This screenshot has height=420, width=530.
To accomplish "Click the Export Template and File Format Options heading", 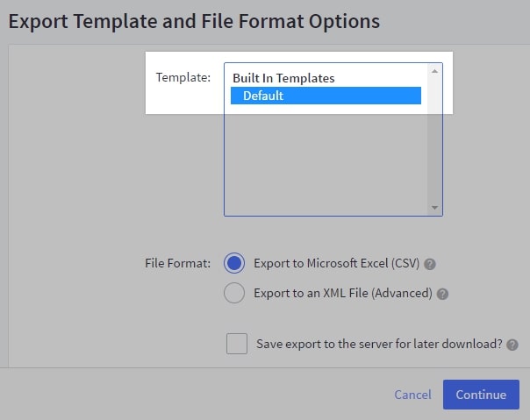I will click(x=195, y=21).
